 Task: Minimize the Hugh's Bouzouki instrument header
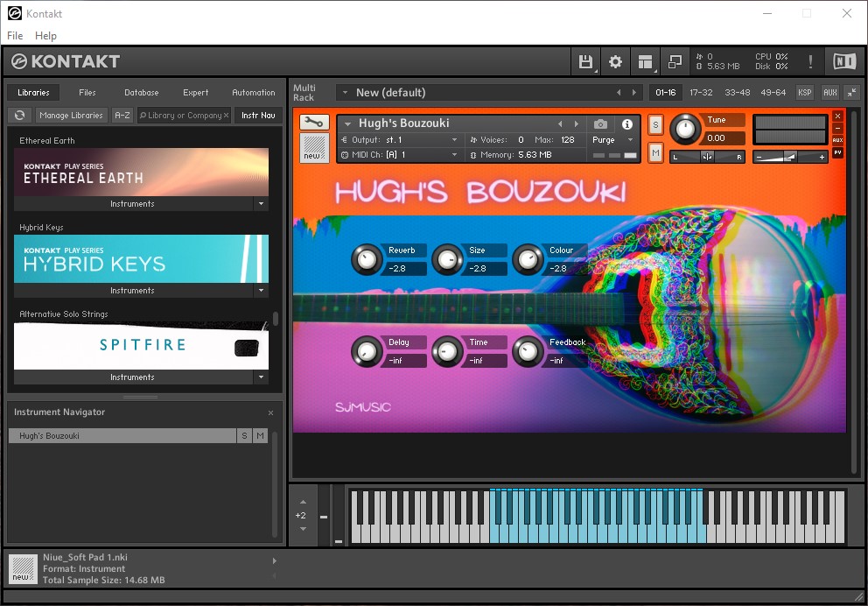click(837, 128)
